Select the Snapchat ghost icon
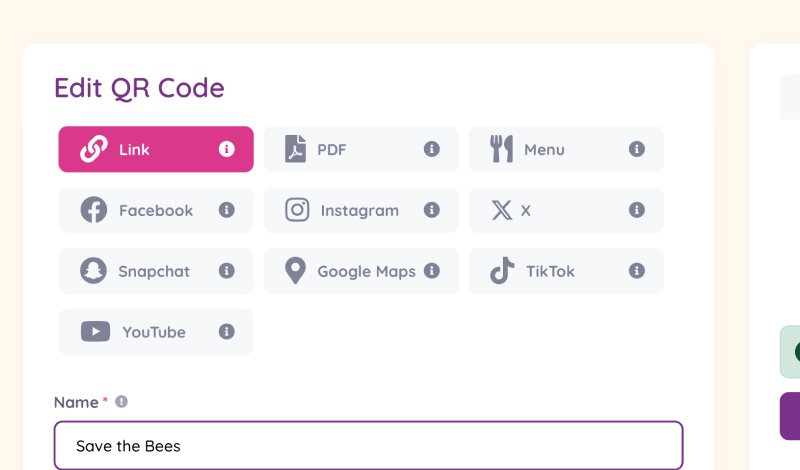 [x=93, y=270]
